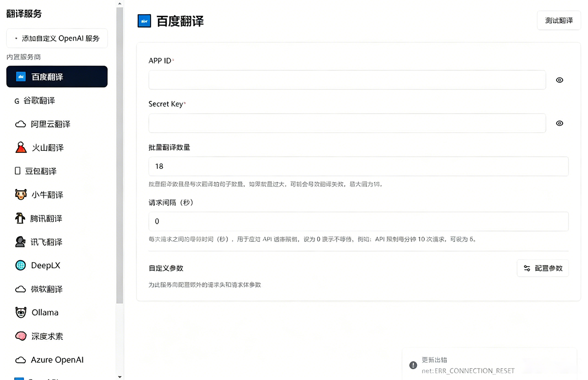Click the 更新出错 notification title
Screen dimensions: 588x380
(x=434, y=360)
